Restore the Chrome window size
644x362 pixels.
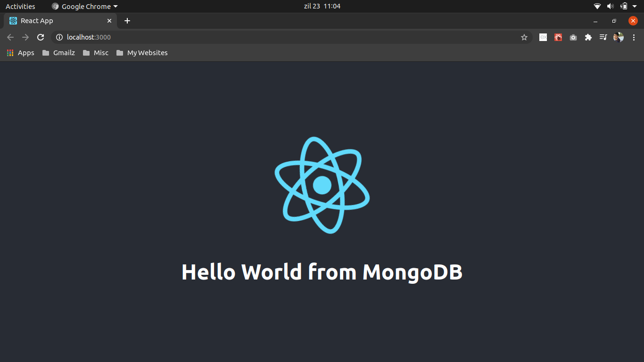click(x=614, y=21)
